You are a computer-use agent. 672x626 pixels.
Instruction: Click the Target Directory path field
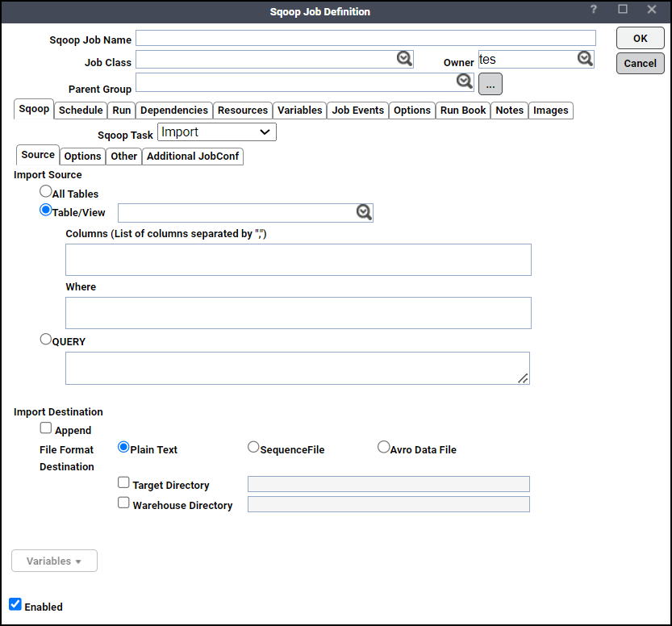pyautogui.click(x=389, y=484)
